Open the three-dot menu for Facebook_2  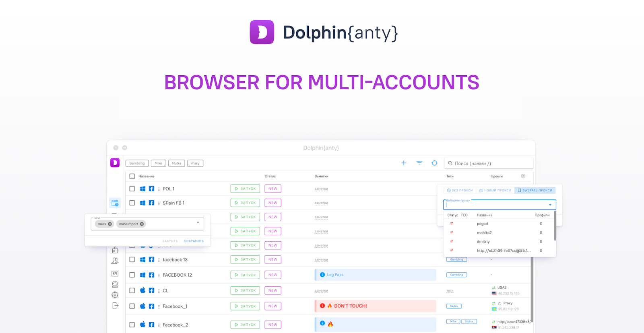159,325
